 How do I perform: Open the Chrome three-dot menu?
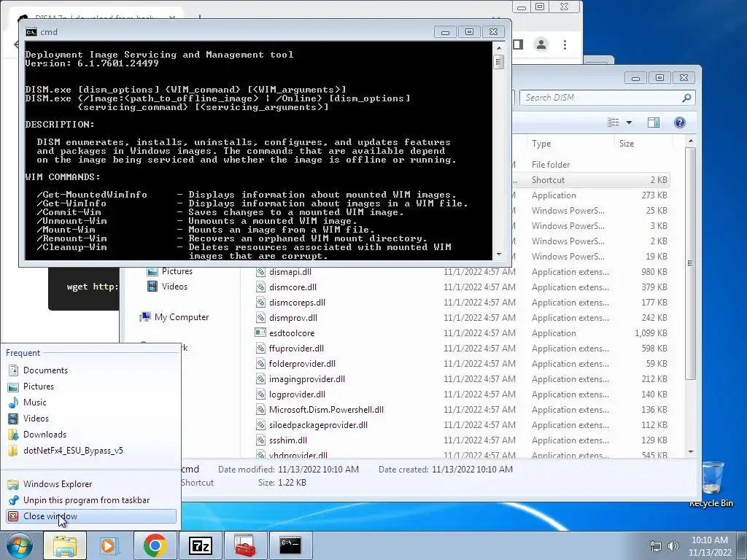tap(565, 44)
